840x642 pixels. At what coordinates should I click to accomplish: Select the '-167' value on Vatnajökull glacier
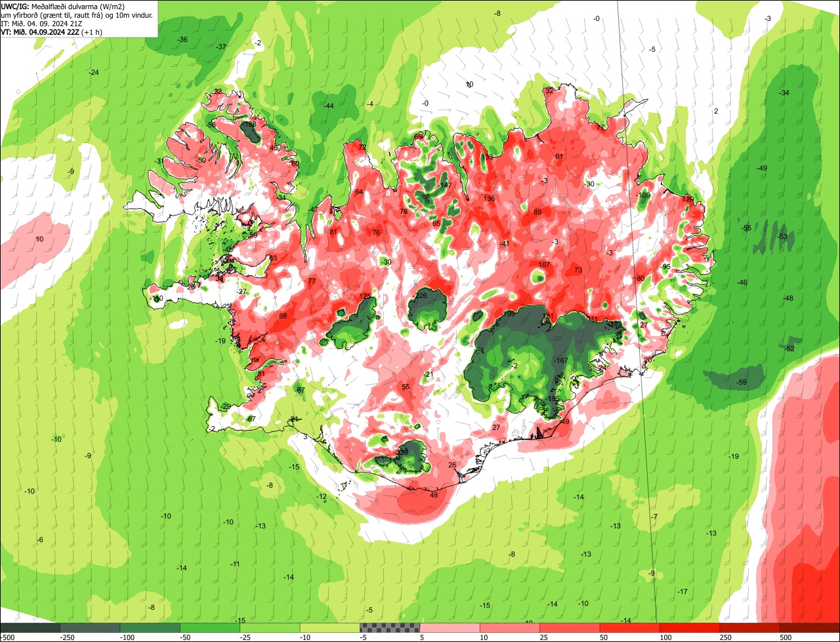tap(561, 361)
